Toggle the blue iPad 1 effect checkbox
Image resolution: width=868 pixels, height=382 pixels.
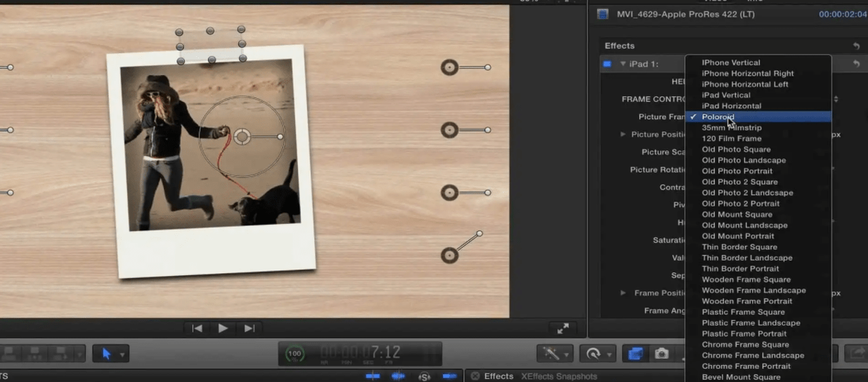(x=607, y=64)
